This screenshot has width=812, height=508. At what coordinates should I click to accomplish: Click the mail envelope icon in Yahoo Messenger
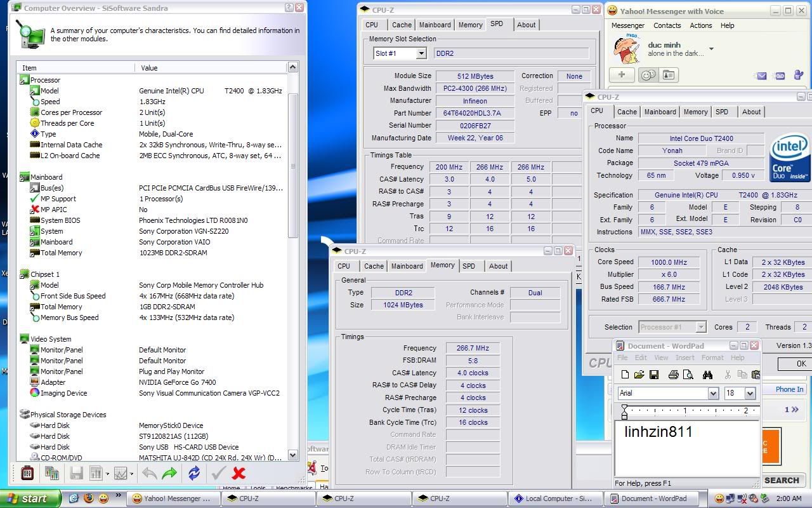pos(762,76)
